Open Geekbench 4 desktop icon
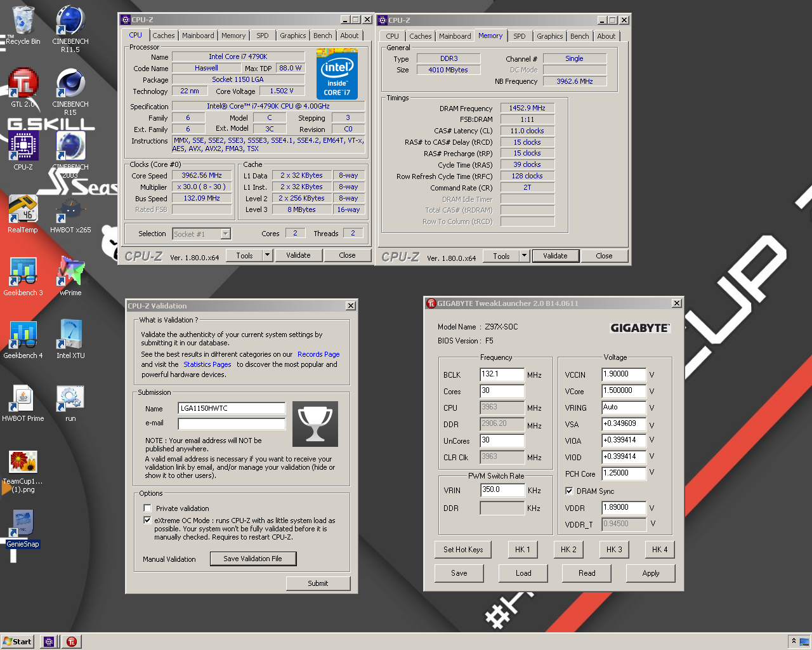Screen dimensions: 812x650 coord(23,340)
